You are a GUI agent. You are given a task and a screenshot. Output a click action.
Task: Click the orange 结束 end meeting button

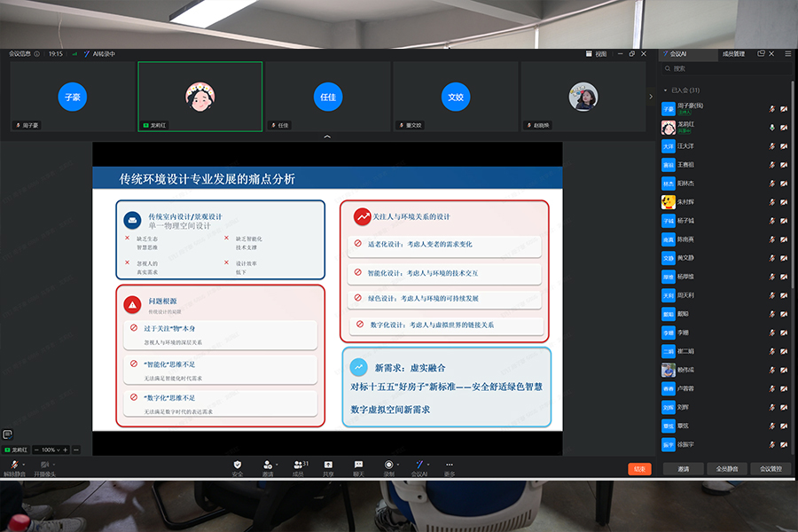click(x=640, y=468)
